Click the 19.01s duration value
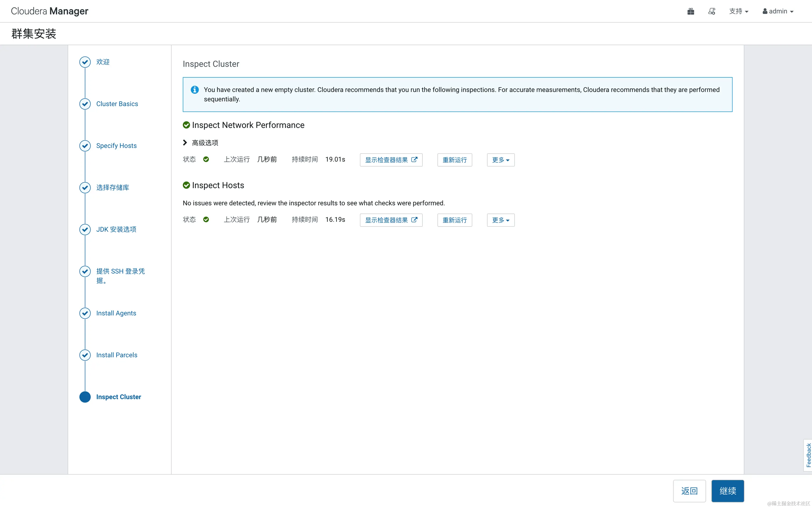 (335, 159)
